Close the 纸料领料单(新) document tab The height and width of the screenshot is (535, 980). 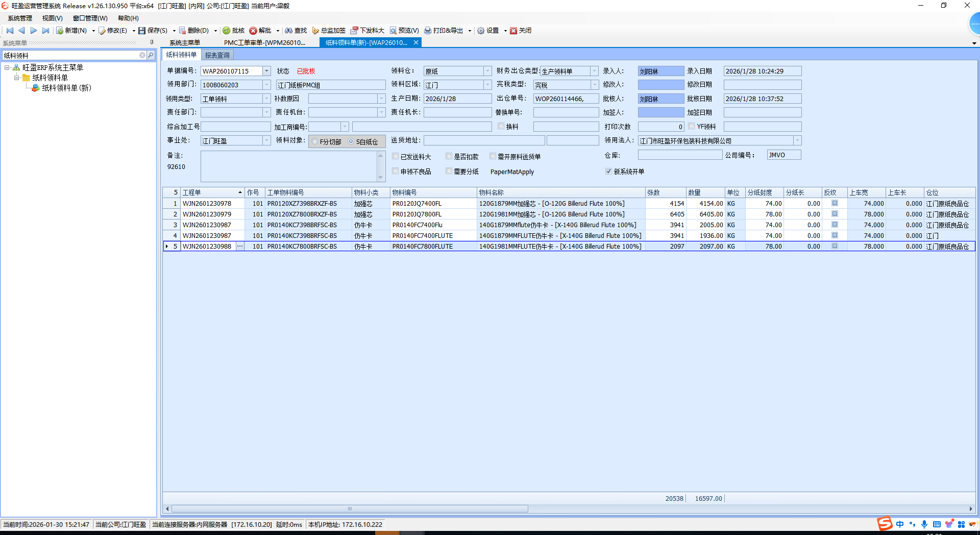coord(416,42)
